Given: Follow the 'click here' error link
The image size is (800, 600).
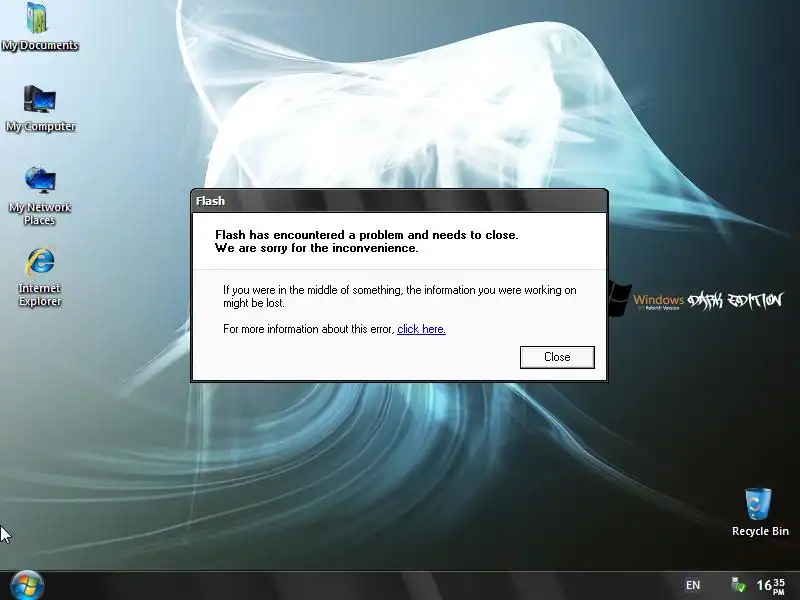Looking at the screenshot, I should coord(421,329).
